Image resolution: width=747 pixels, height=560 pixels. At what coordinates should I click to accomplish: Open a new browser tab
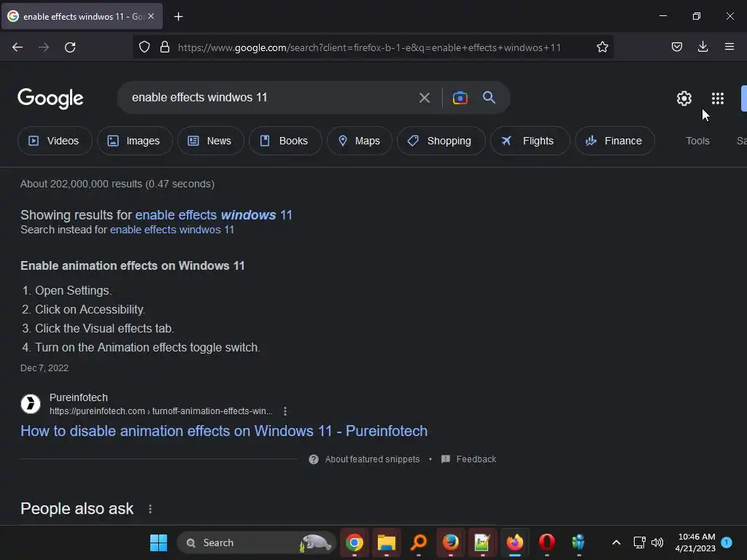tap(178, 17)
